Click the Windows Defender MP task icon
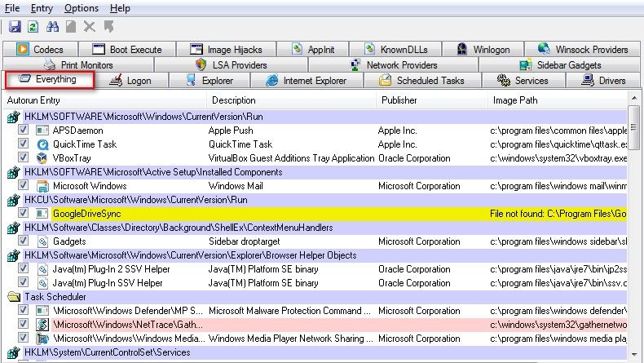The height and width of the screenshot is (363, 644). [42, 312]
